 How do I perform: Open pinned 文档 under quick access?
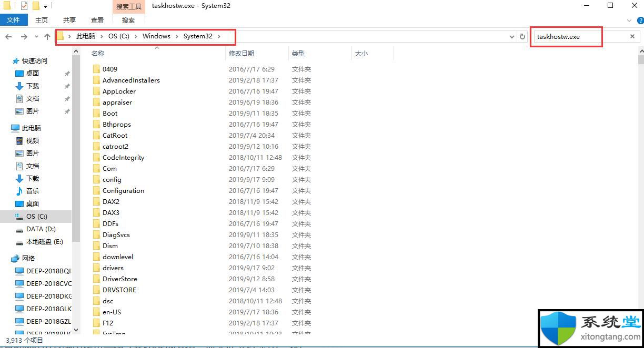coord(33,99)
